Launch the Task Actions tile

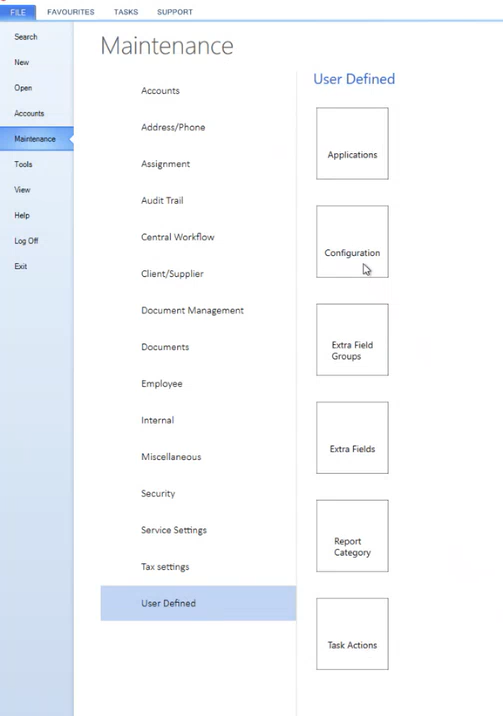[352, 634]
